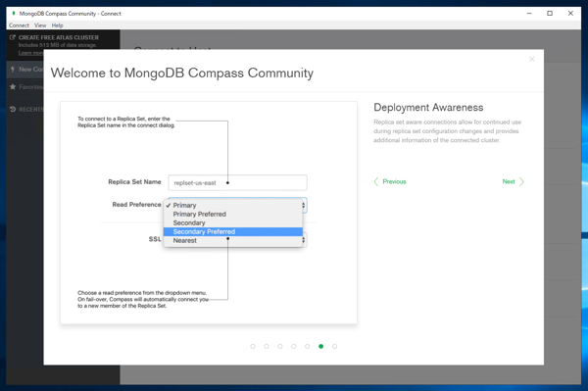
Task: Close the MongoDB Compass window
Action: (570, 14)
